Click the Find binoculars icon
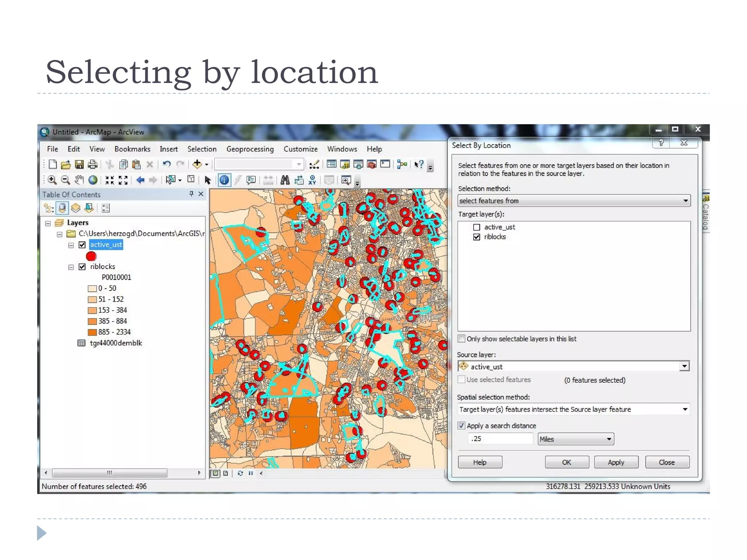The image size is (747, 560). click(285, 180)
